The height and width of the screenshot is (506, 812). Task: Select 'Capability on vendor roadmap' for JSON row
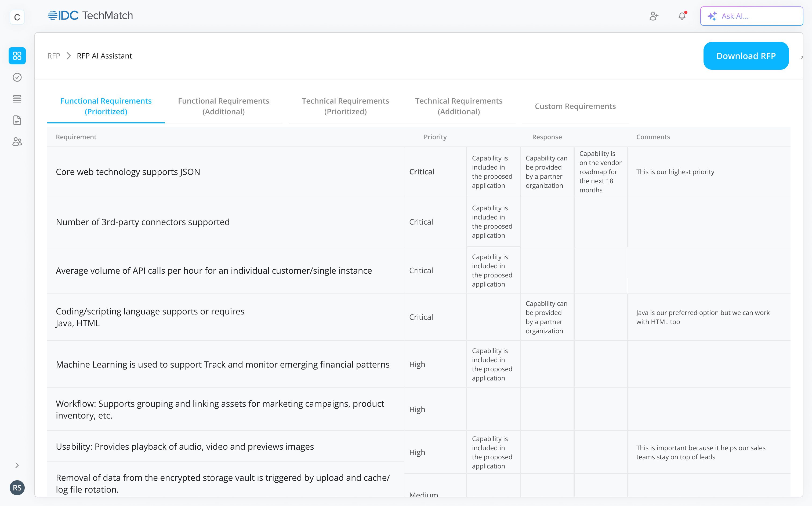point(600,172)
